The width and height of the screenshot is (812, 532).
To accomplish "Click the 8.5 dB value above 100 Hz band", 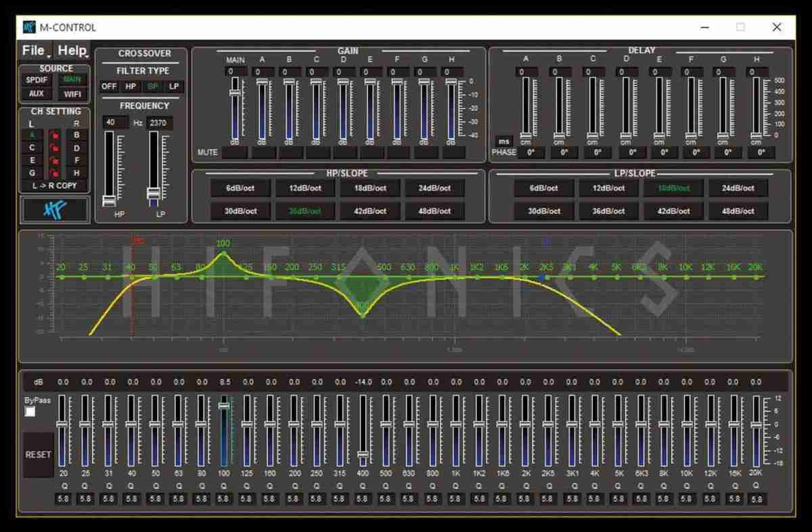I will (x=225, y=382).
